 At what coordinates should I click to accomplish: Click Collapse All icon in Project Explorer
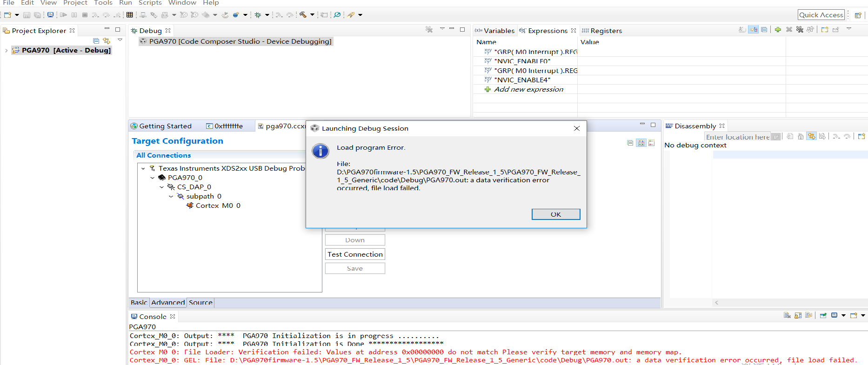96,41
